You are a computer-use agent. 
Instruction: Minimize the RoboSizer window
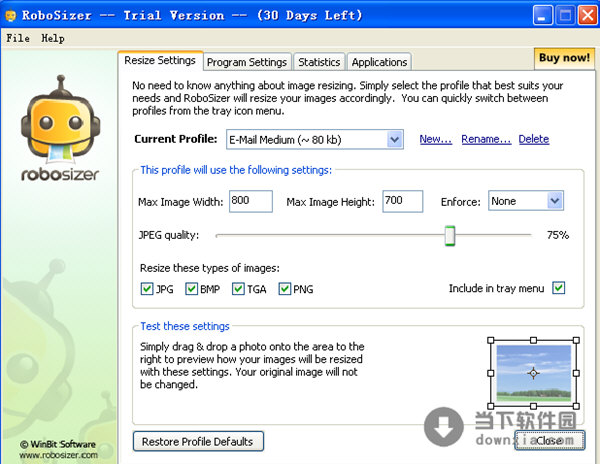pyautogui.click(x=543, y=16)
